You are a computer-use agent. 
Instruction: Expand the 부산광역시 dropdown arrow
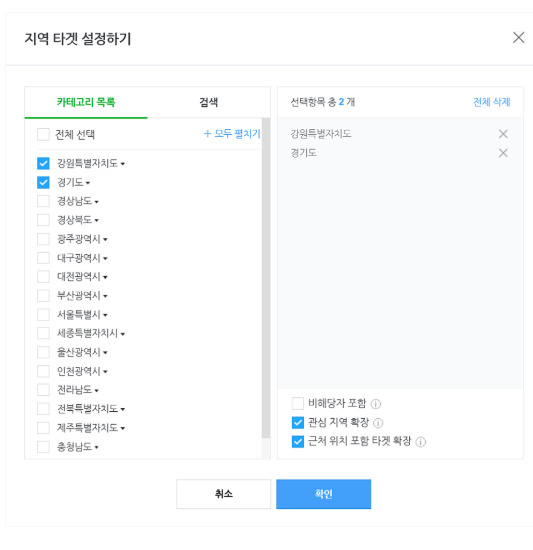(105, 296)
